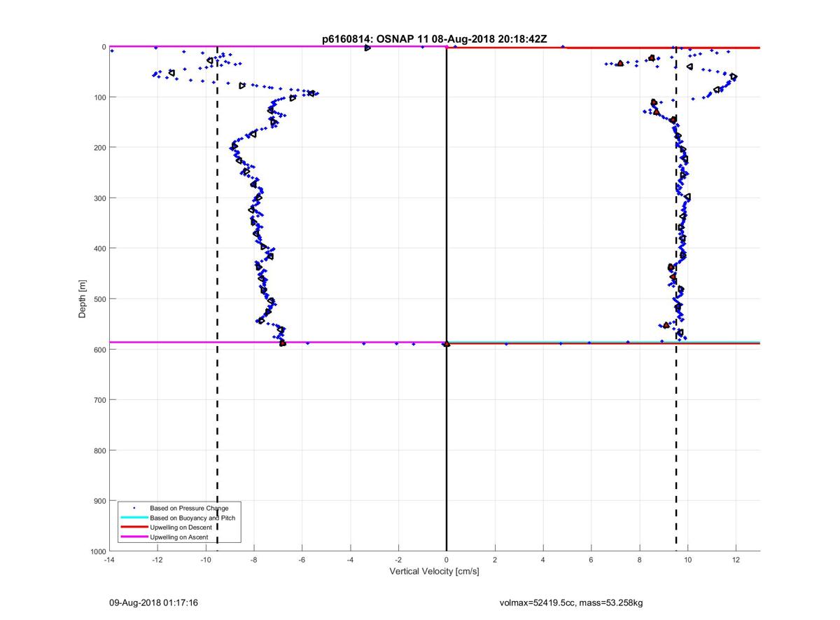Click velocity axis tick label '12'
This screenshot has height=620, width=840.
tap(736, 560)
